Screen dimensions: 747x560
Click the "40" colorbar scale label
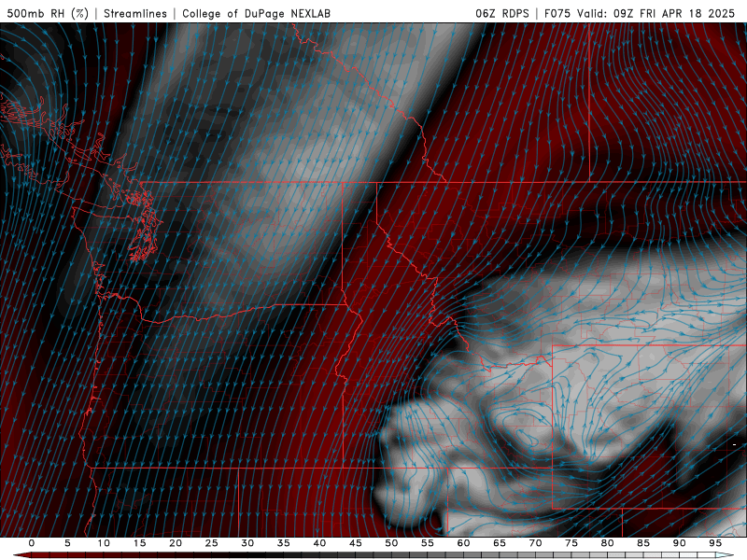pyautogui.click(x=319, y=543)
